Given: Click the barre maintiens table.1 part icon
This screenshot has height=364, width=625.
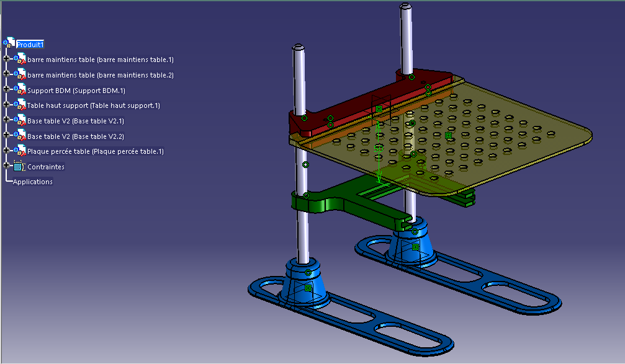Looking at the screenshot, I should tap(19, 59).
